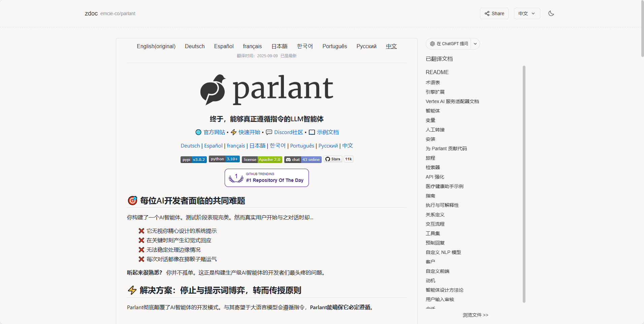The width and height of the screenshot is (644, 324).
Task: Click the Share icon in the top bar
Action: [x=487, y=13]
